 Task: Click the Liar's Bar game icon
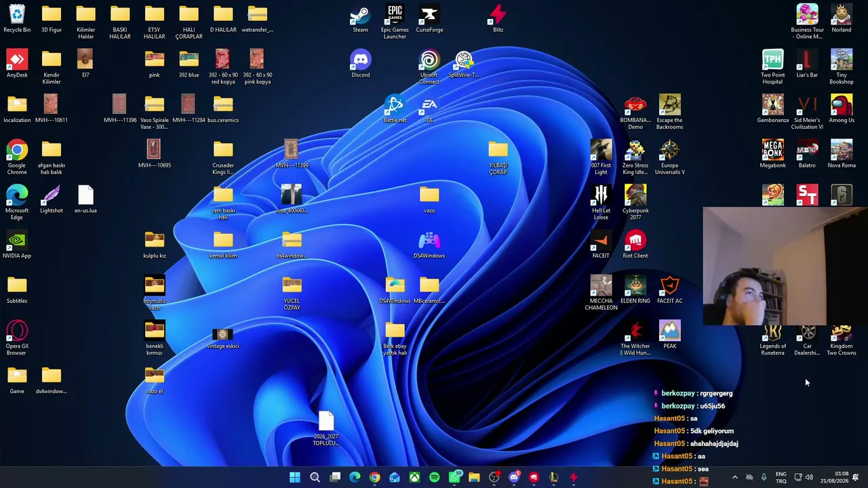coord(807,64)
